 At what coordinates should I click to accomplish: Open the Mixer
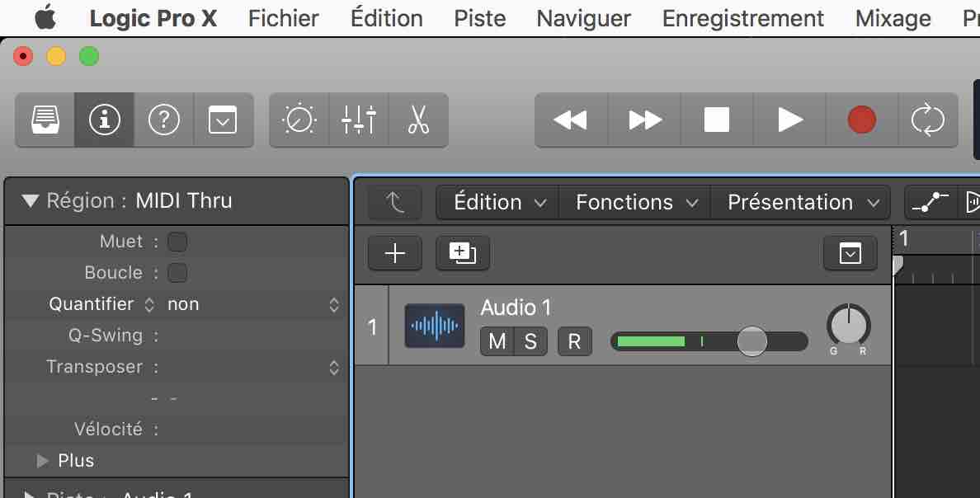click(x=359, y=120)
